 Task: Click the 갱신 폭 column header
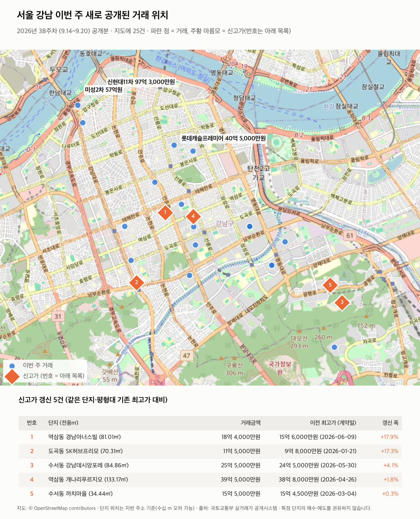[x=390, y=423]
